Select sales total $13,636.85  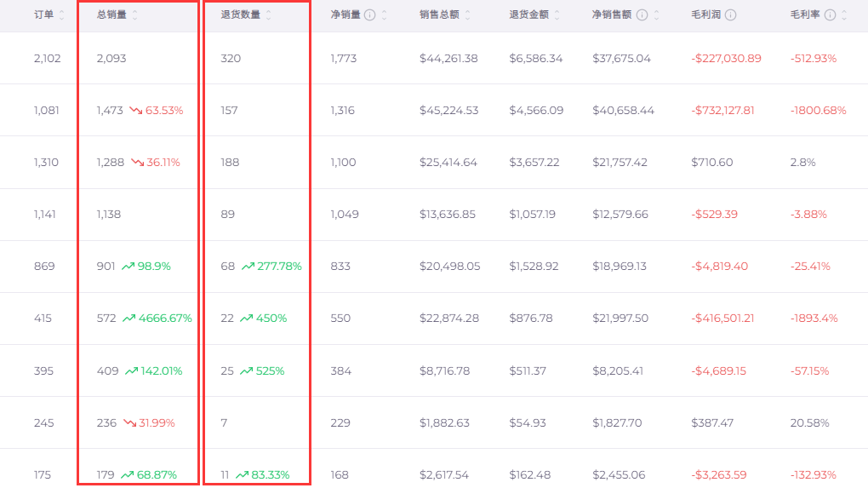point(448,215)
